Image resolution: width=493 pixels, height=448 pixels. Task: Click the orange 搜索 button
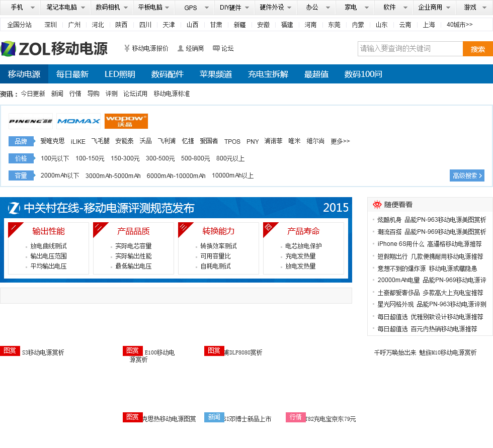(477, 49)
